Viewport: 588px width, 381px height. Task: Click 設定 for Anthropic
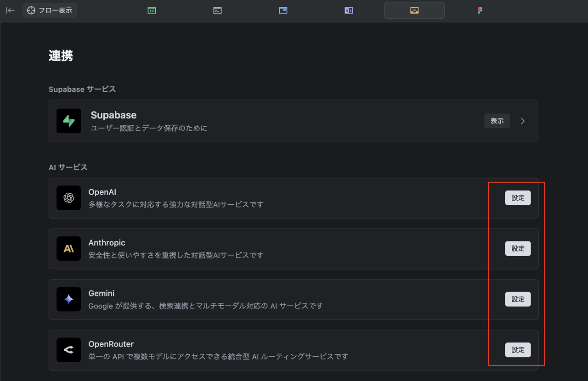pos(518,248)
